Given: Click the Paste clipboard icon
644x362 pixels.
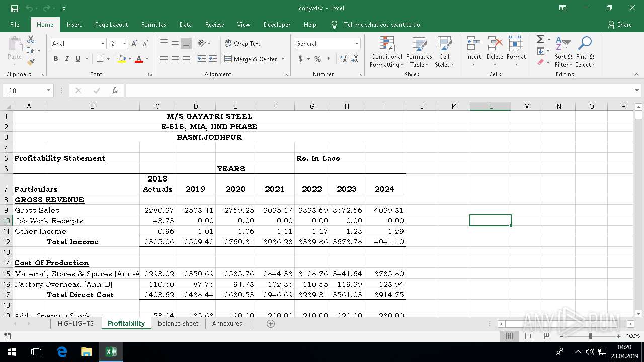Looking at the screenshot, I should pyautogui.click(x=15, y=44).
